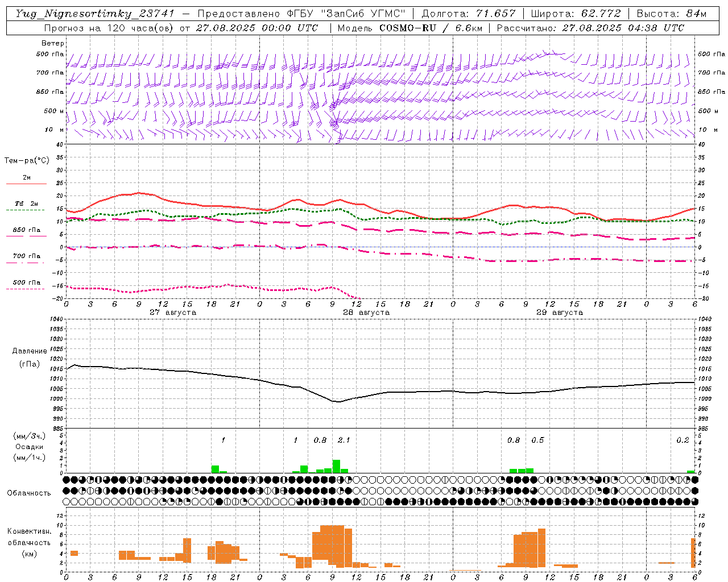
Task: Click the Долгота: 71.657 value
Action: [x=469, y=14]
